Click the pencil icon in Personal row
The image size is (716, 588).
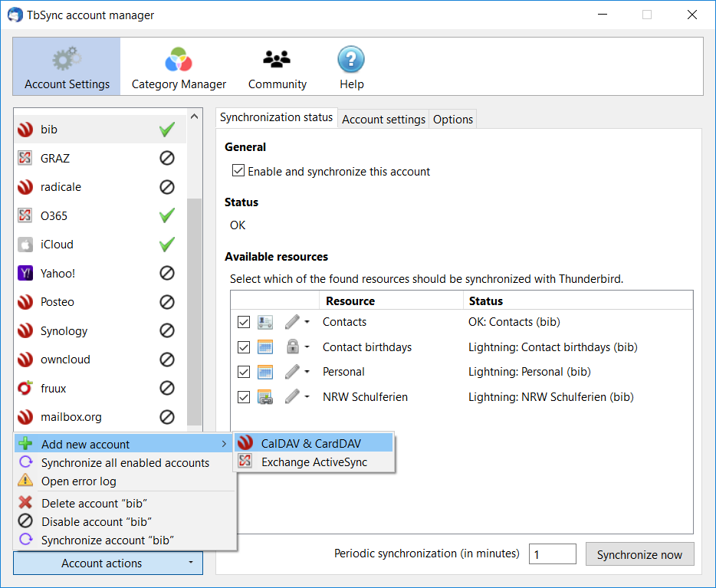[x=292, y=372]
